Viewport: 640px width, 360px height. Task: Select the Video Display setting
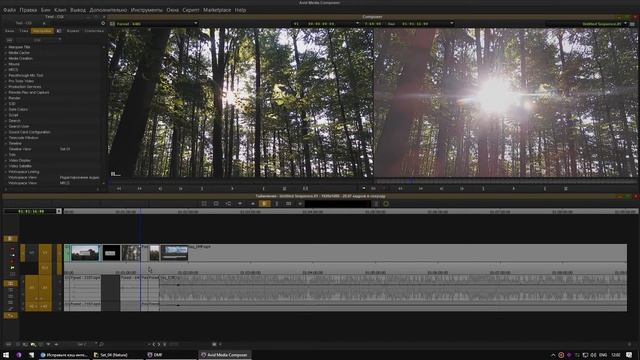coord(20,161)
